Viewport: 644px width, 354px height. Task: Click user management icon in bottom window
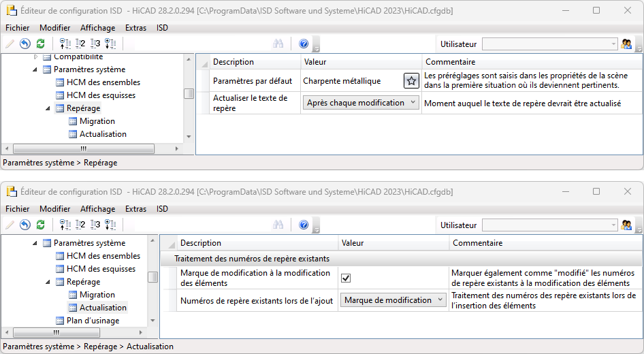626,225
